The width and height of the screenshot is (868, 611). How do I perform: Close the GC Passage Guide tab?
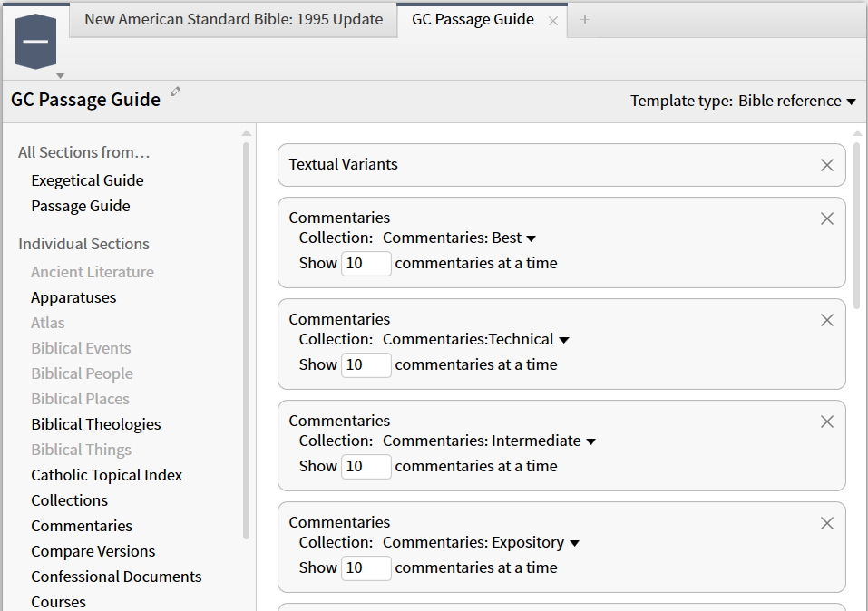pos(553,21)
